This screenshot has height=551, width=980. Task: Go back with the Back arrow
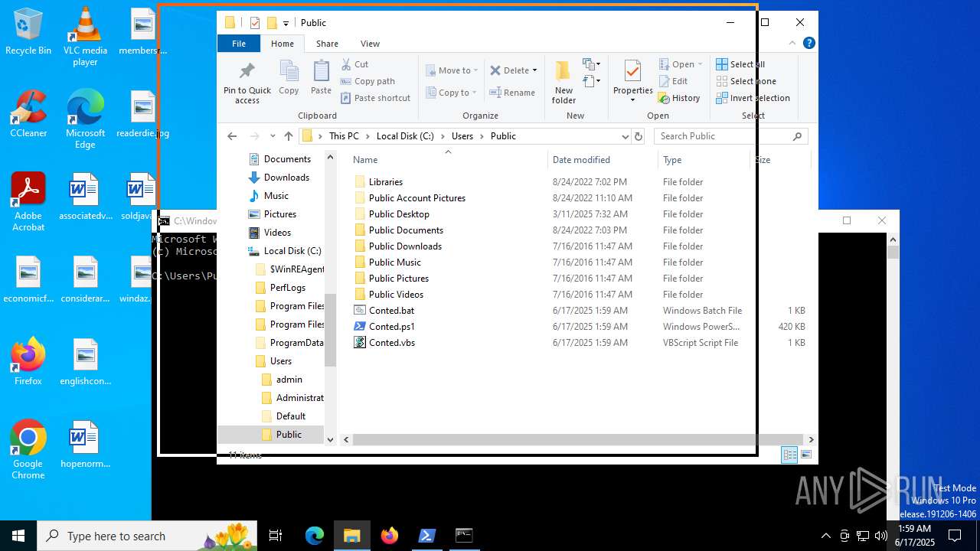pos(232,136)
